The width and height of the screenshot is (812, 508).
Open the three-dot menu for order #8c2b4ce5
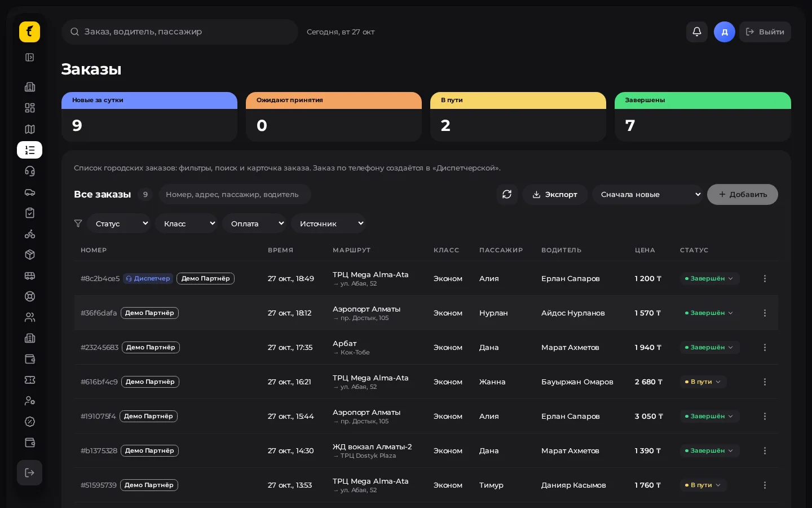(765, 278)
